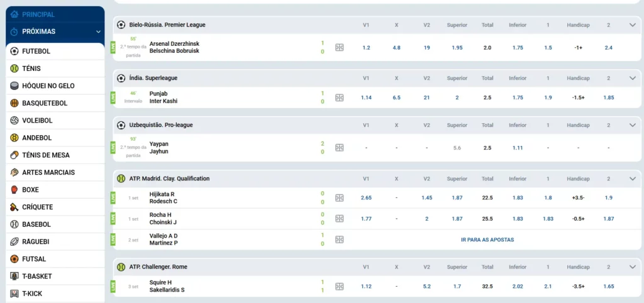Screen dimensions: 644x303
Task: Collapse ATP Madrid Clay Qualification section
Action: (632, 179)
